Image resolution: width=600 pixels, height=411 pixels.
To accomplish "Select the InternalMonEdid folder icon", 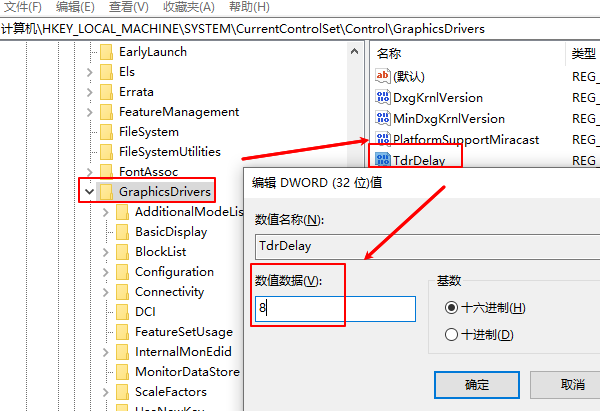I will (x=122, y=352).
